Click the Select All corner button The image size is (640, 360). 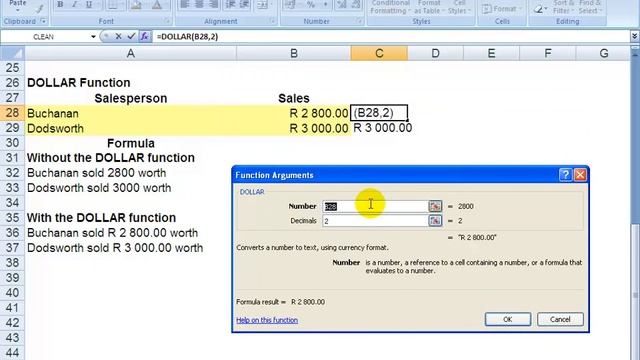pos(12,53)
